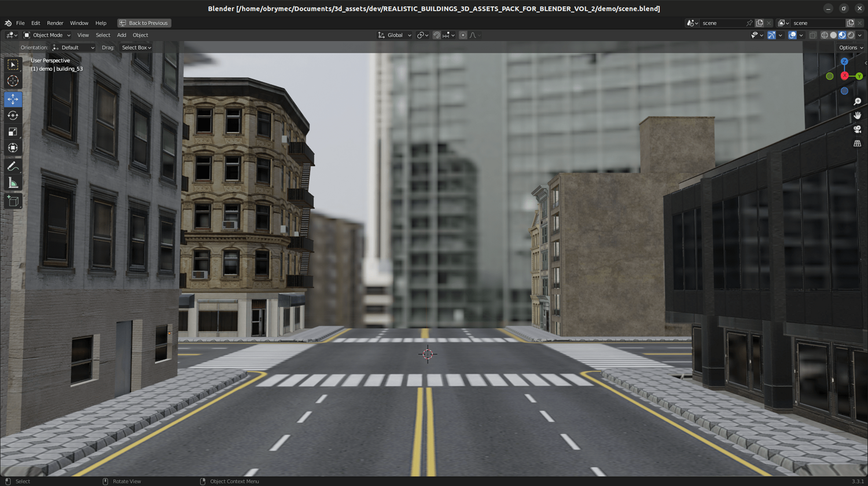Open the view layer browse dropdown
The image size is (868, 486).
click(784, 23)
